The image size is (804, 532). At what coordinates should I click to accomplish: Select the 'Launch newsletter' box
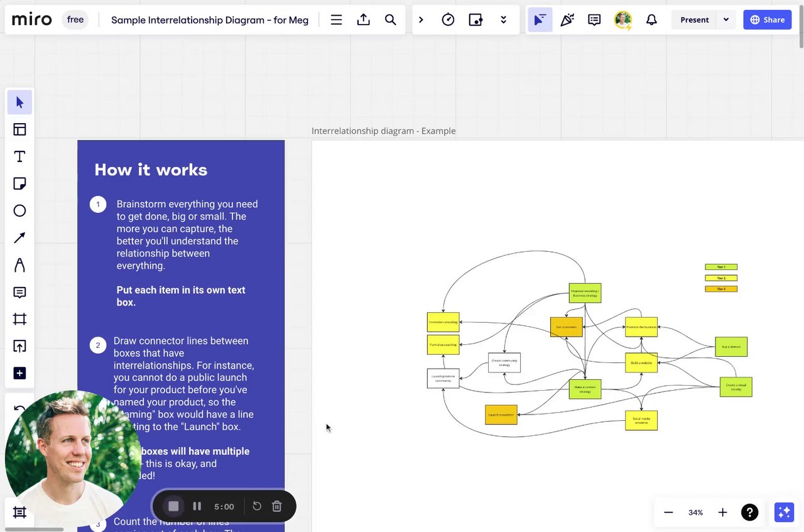tap(501, 415)
